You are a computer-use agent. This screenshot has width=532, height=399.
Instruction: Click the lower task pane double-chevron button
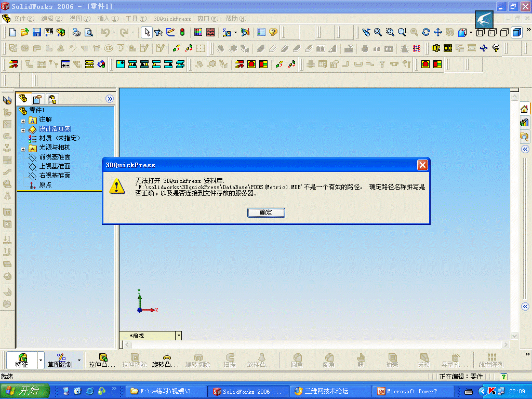tap(525, 307)
